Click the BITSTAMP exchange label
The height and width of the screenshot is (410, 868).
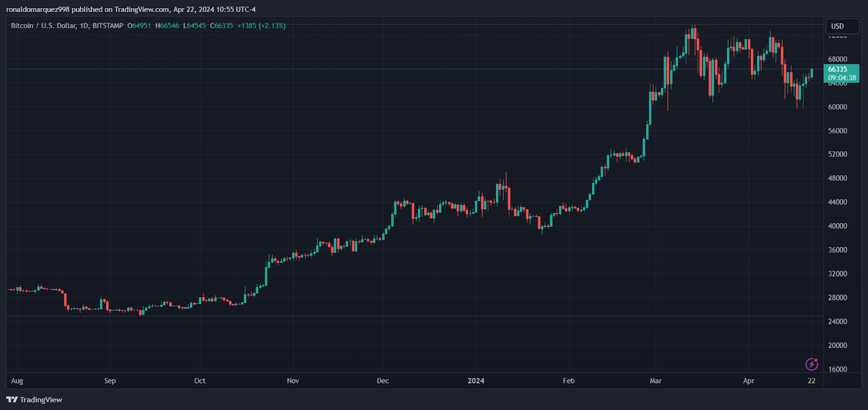click(108, 25)
